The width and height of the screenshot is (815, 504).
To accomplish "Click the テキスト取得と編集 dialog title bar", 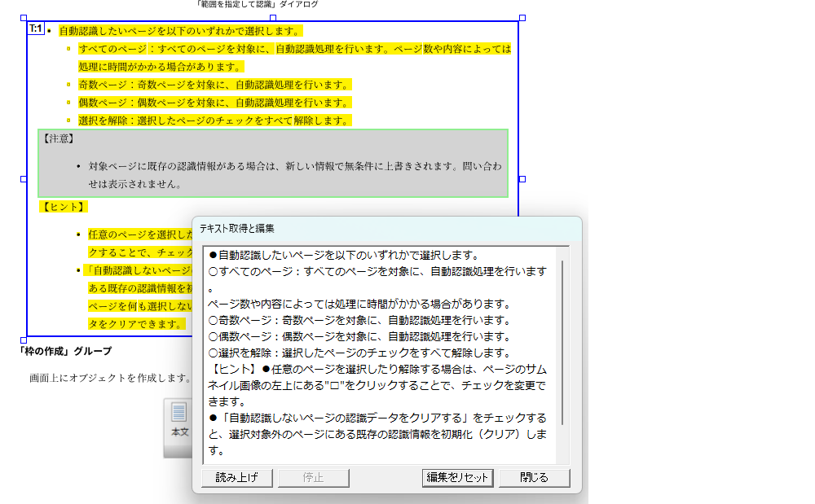I will coord(387,229).
